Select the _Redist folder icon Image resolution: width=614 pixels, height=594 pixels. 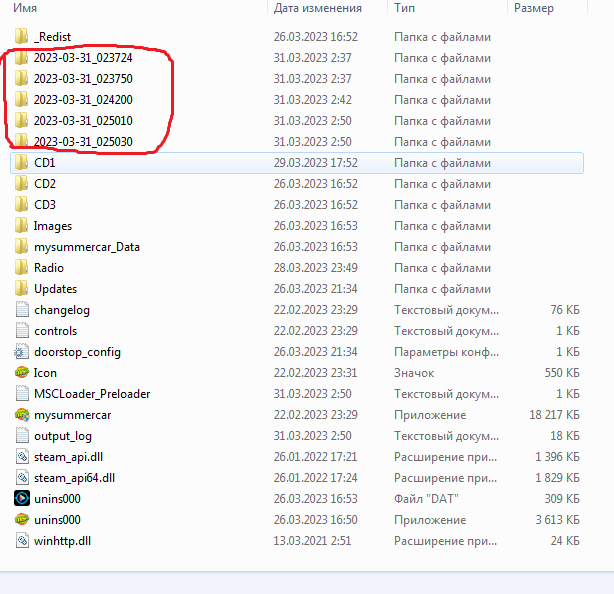pyautogui.click(x=22, y=36)
